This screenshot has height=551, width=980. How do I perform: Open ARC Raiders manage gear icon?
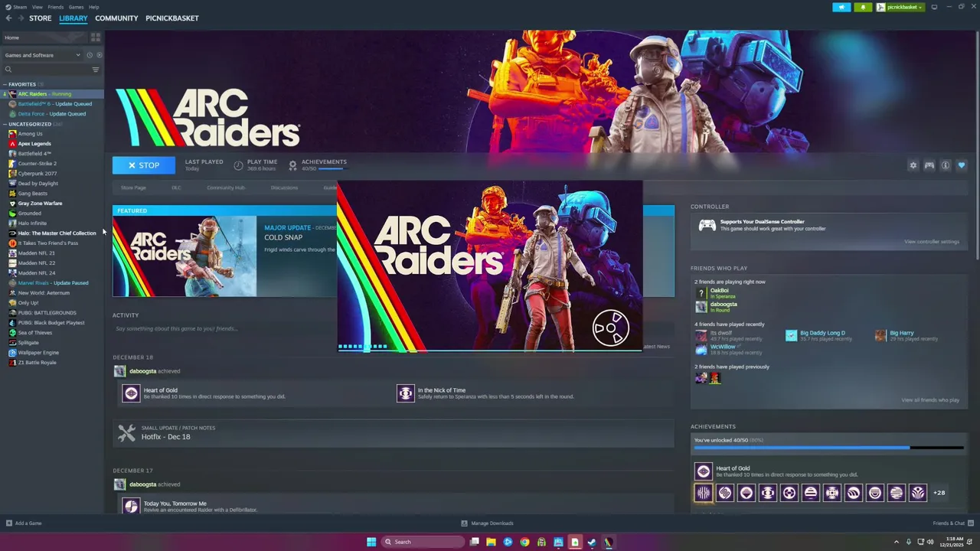click(913, 165)
